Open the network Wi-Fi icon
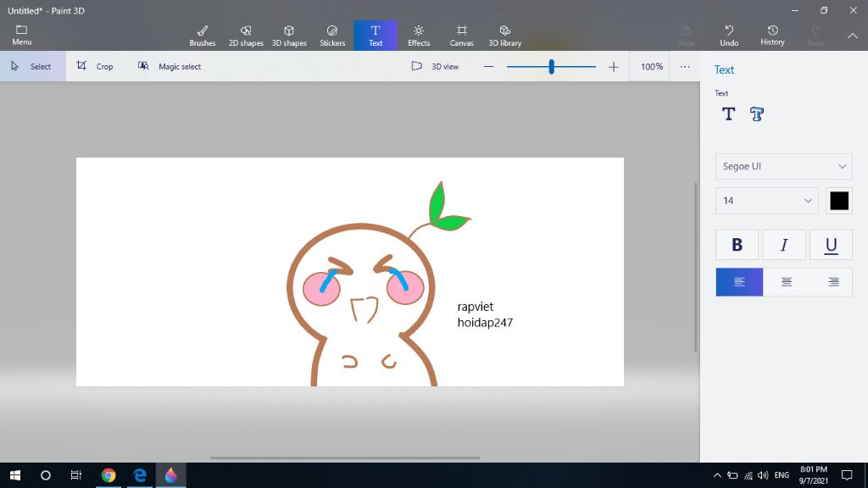The width and height of the screenshot is (868, 488). coord(748,475)
